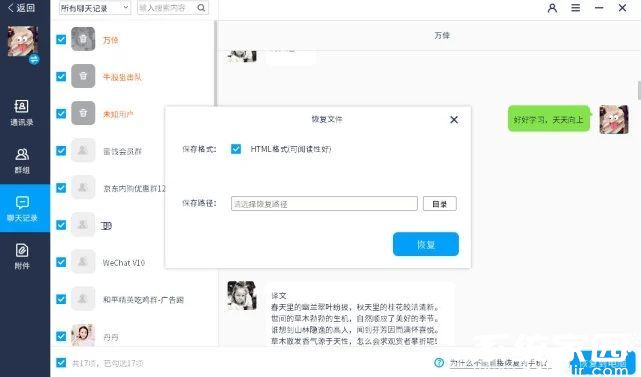The height and width of the screenshot is (377, 641).
Task: Open the 群组 groups section
Action: pos(22,161)
